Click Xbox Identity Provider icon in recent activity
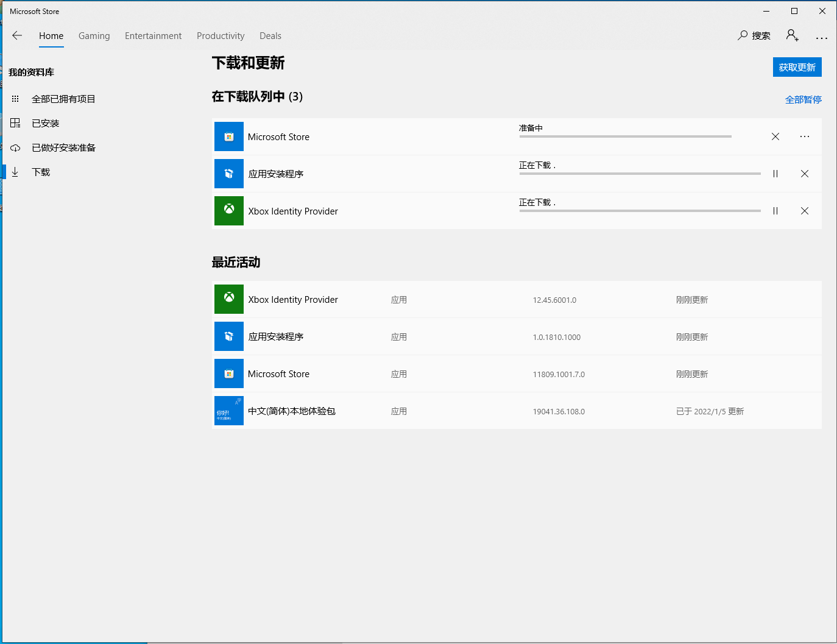The width and height of the screenshot is (837, 644). pos(229,299)
